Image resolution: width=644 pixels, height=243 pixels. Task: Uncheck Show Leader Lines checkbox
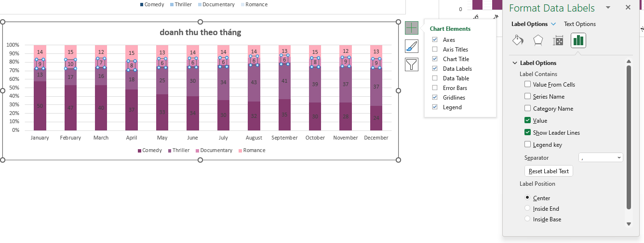[x=528, y=133]
